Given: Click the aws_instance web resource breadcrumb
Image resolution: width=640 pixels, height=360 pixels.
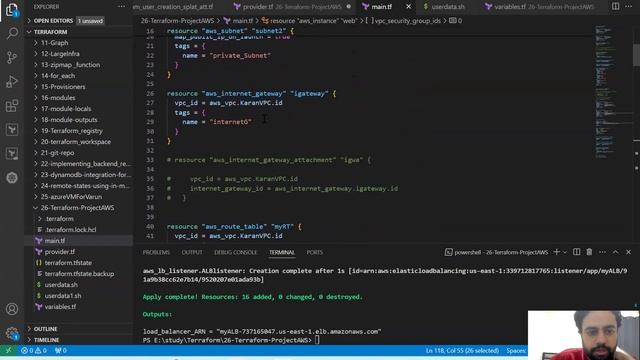Looking at the screenshot, I should [309, 21].
